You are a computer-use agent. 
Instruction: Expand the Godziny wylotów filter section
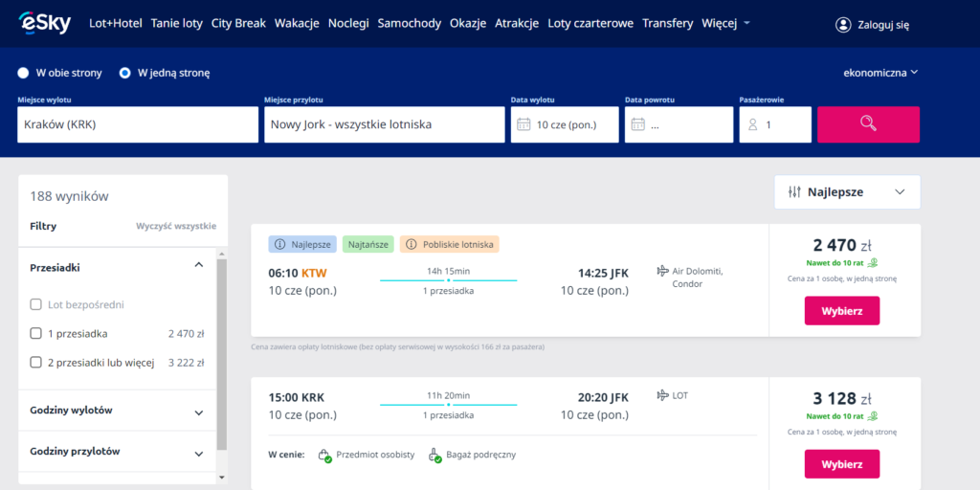click(x=199, y=412)
